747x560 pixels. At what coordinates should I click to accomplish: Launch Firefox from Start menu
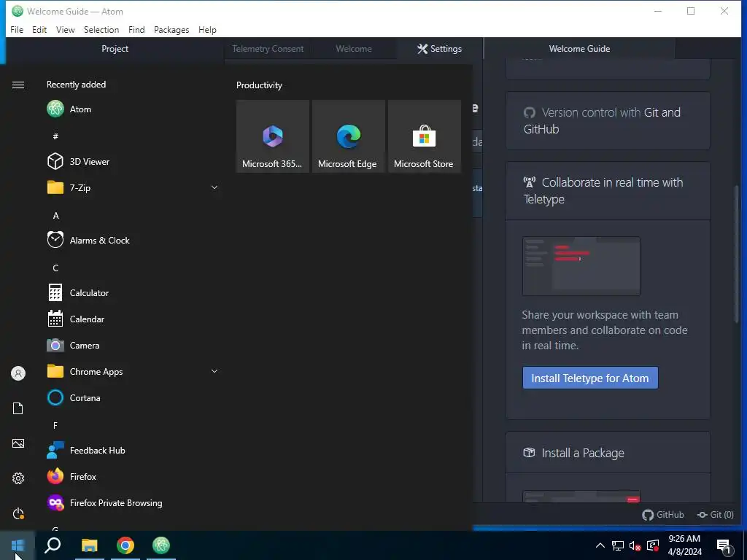point(131,476)
